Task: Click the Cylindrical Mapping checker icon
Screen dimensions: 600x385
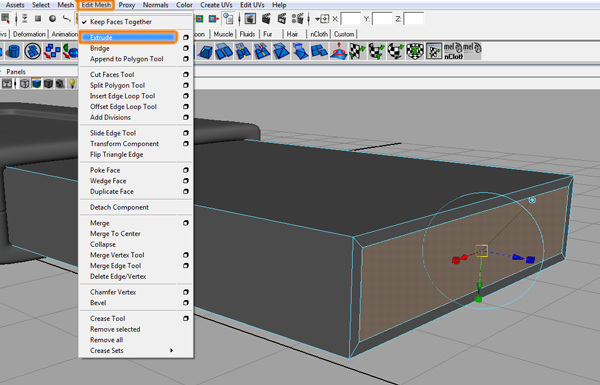Action: point(377,51)
